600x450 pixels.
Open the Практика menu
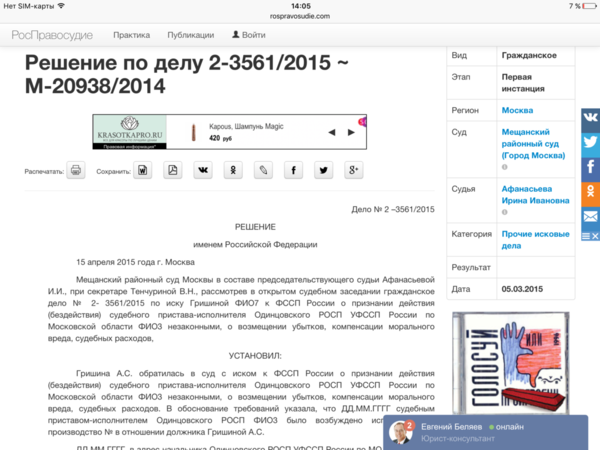(131, 34)
